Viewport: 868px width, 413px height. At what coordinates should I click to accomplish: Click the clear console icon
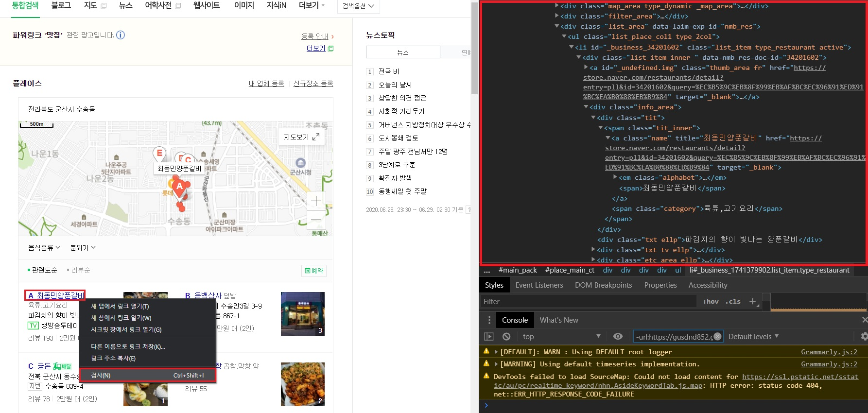point(506,337)
